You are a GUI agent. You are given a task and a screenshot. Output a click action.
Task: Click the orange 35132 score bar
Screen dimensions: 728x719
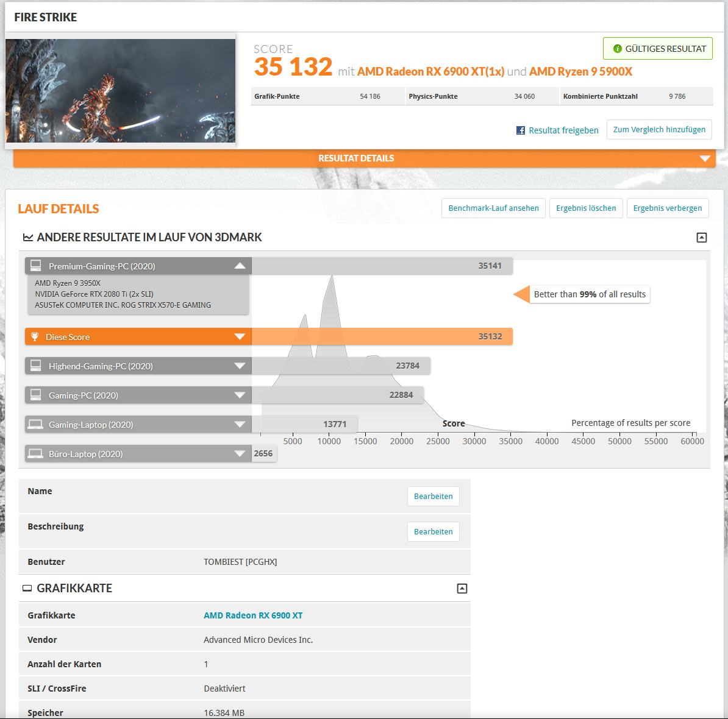(x=382, y=336)
